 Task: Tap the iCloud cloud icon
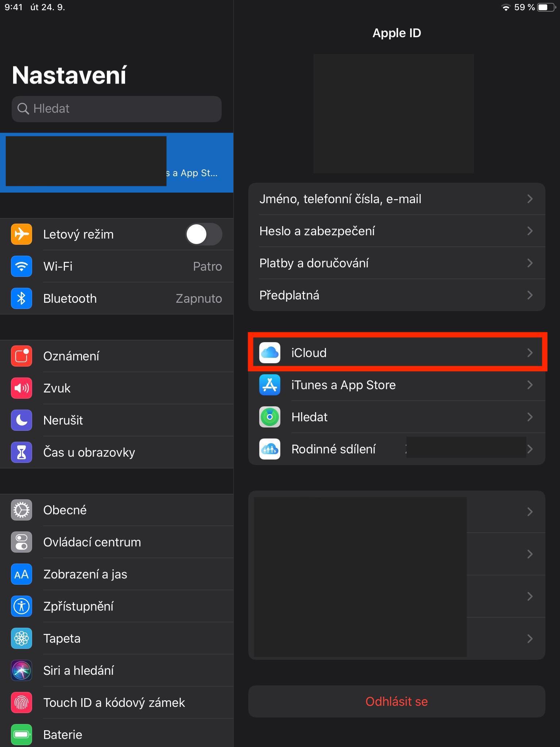pyautogui.click(x=270, y=353)
